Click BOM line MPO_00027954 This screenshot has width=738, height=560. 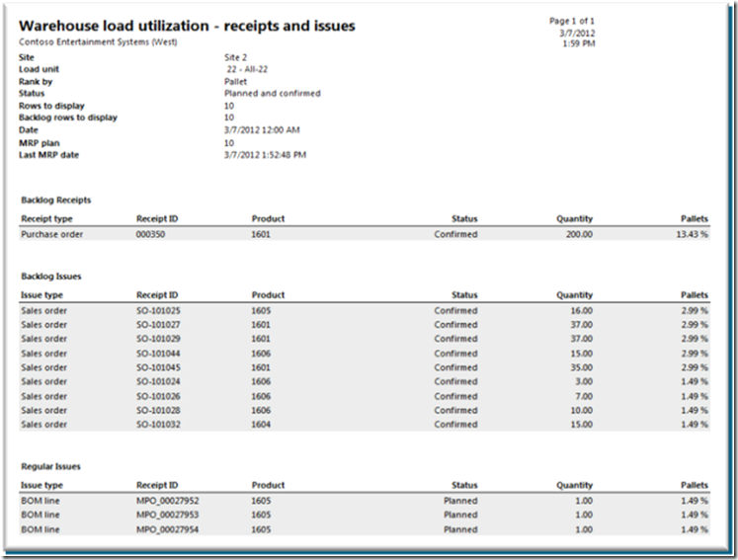pos(168,529)
